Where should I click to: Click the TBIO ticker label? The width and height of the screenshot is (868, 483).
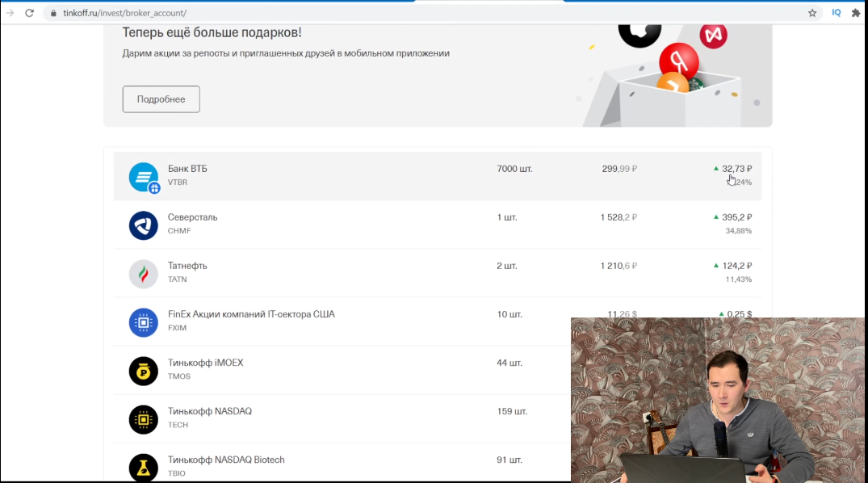point(177,473)
